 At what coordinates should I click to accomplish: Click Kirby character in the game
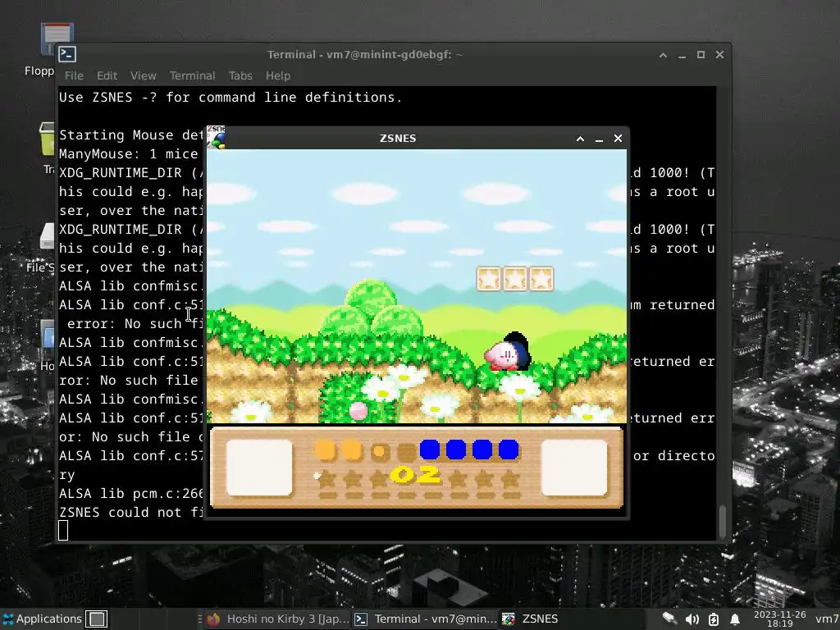507,353
